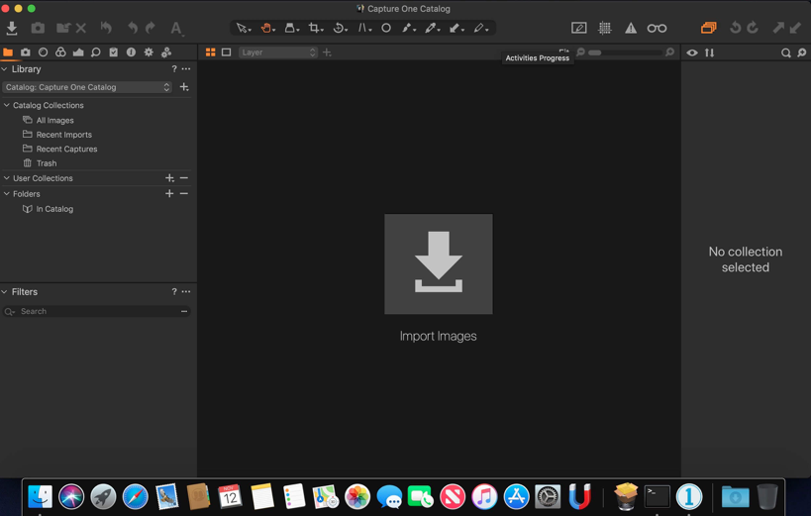Viewport: 812px width, 516px height.
Task: Click the browser search magnifier icon
Action: [x=785, y=52]
